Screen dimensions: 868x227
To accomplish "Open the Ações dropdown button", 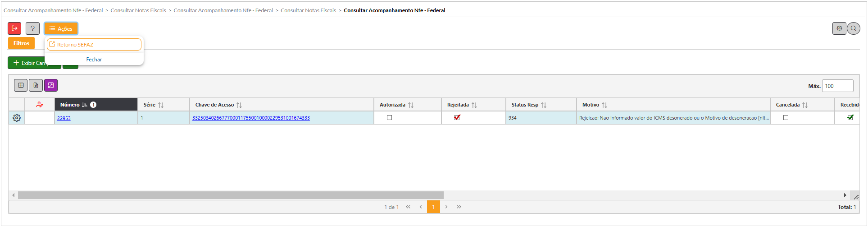I will [x=61, y=28].
